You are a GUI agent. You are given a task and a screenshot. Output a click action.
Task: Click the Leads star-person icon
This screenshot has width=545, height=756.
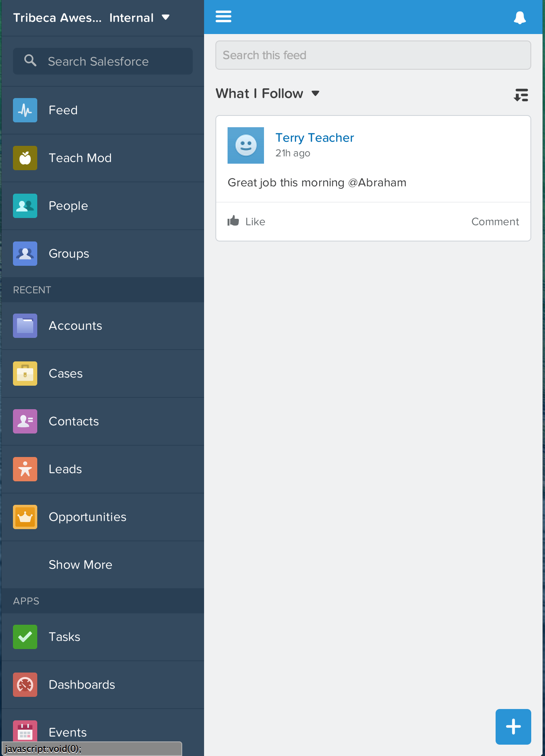click(x=25, y=469)
